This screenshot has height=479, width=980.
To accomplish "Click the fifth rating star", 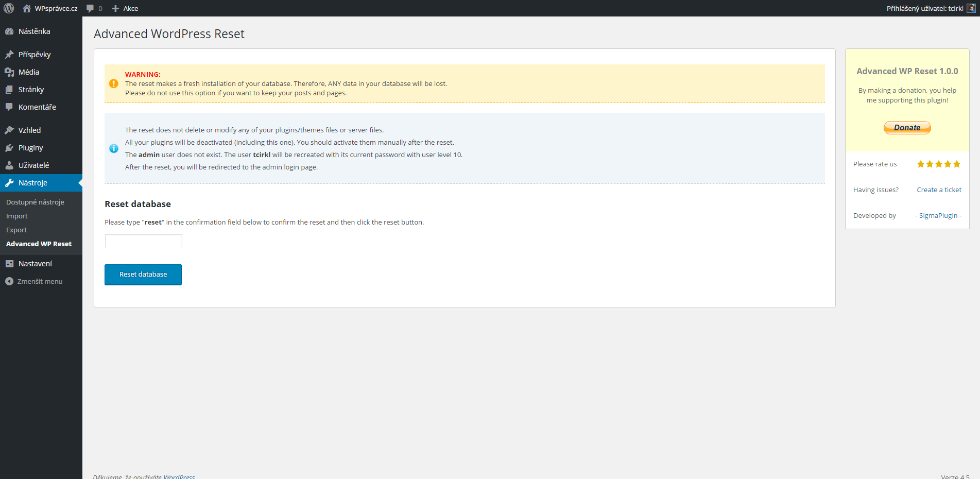I will 957,164.
